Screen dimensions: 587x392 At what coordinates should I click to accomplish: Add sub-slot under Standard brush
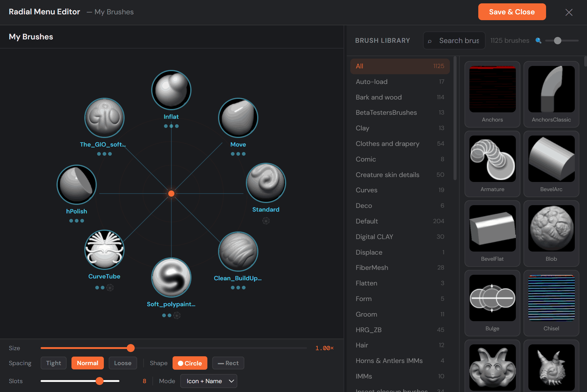[266, 221]
